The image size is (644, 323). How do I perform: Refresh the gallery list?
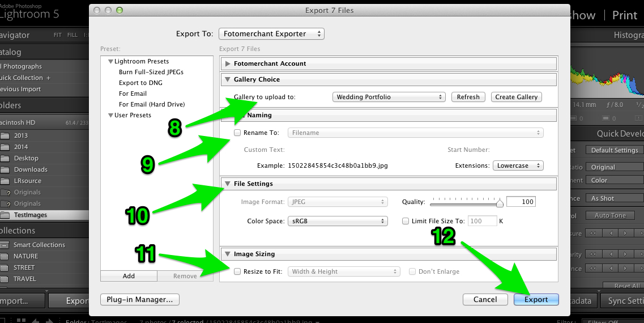click(468, 97)
